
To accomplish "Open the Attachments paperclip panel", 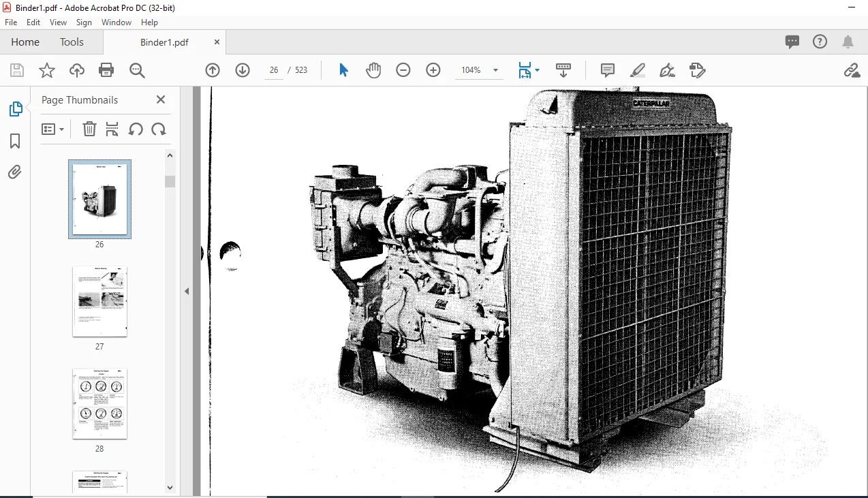I will click(x=15, y=172).
